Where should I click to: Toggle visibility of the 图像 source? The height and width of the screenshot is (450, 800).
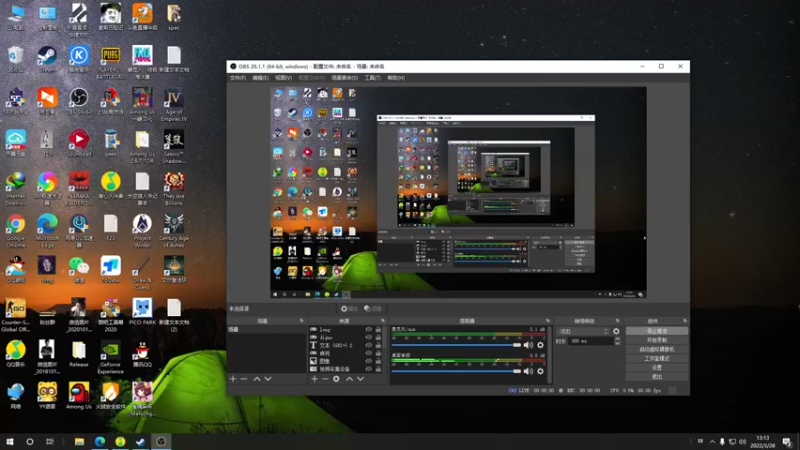(x=368, y=361)
